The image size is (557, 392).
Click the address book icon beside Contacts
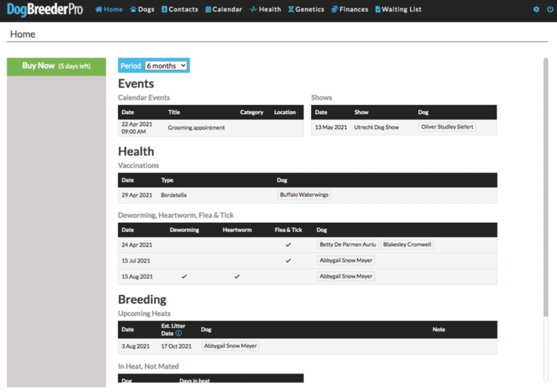pyautogui.click(x=164, y=9)
